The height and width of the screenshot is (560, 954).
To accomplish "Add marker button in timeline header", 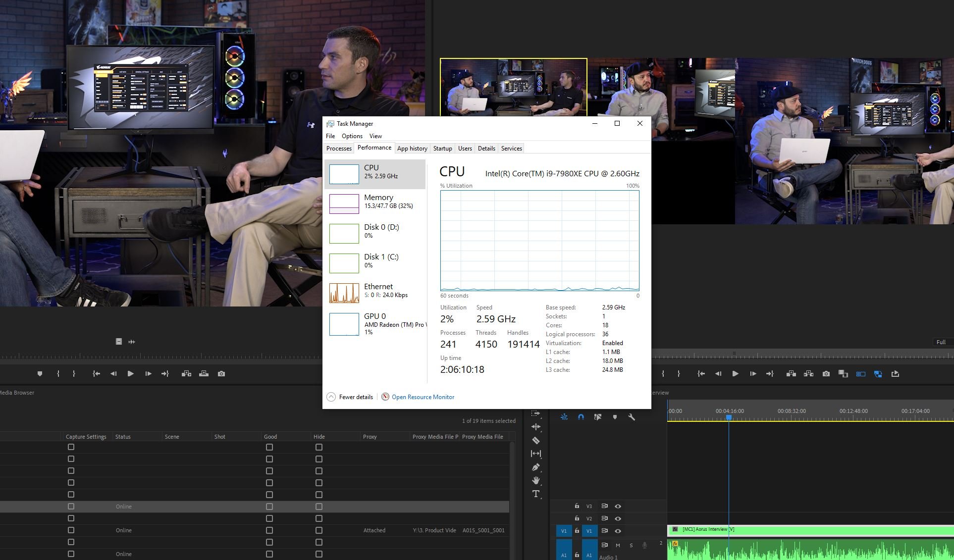I will click(615, 417).
